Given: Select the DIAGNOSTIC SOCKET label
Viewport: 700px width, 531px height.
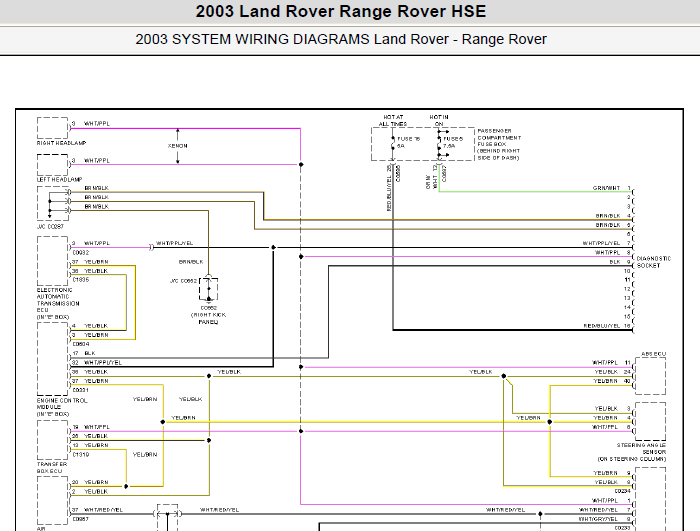Looking at the screenshot, I should coord(654,262).
